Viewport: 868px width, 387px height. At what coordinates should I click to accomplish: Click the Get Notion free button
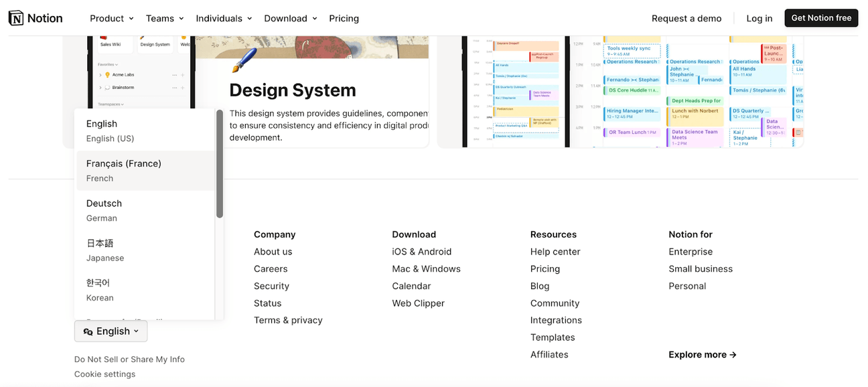[821, 18]
